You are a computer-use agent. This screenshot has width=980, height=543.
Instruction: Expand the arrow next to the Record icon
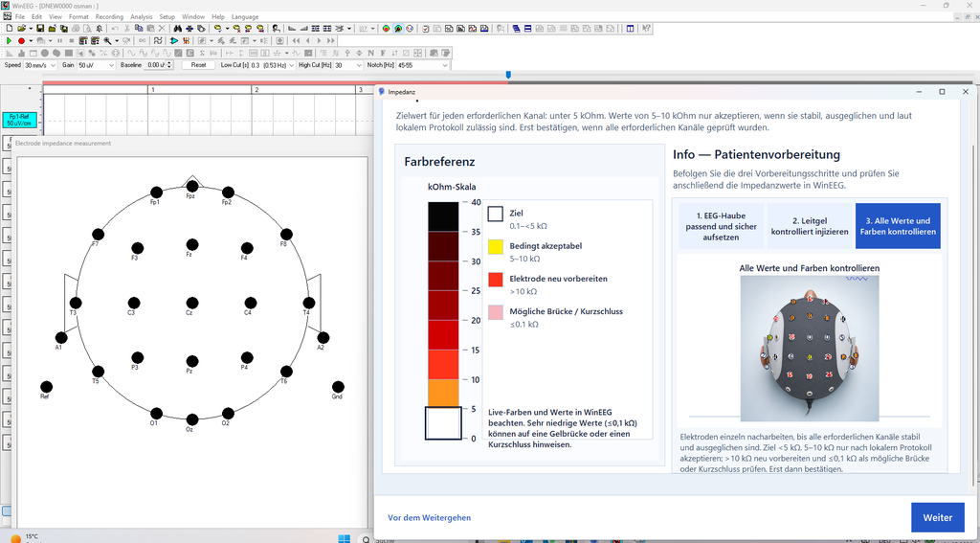(31, 40)
